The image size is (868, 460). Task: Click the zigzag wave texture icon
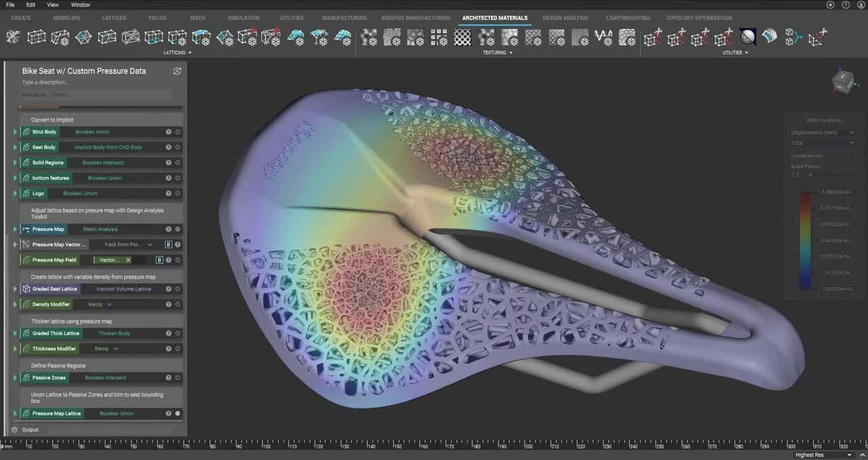pyautogui.click(x=603, y=37)
